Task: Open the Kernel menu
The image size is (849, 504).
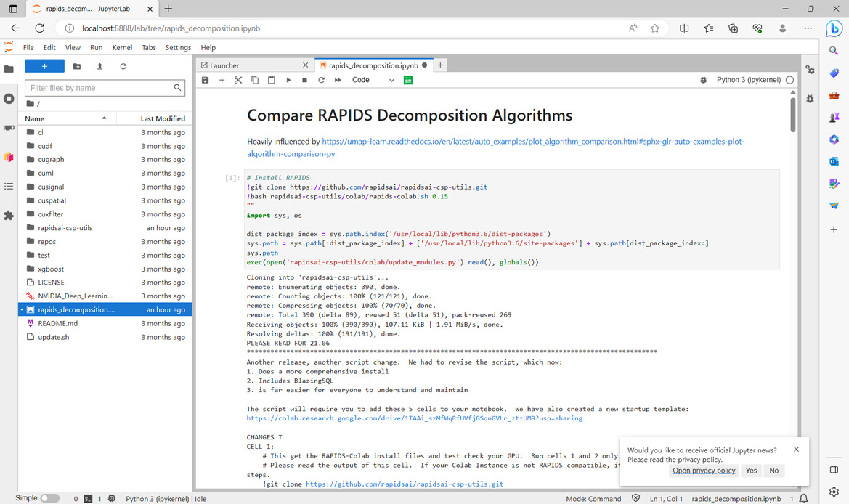Action: tap(122, 48)
